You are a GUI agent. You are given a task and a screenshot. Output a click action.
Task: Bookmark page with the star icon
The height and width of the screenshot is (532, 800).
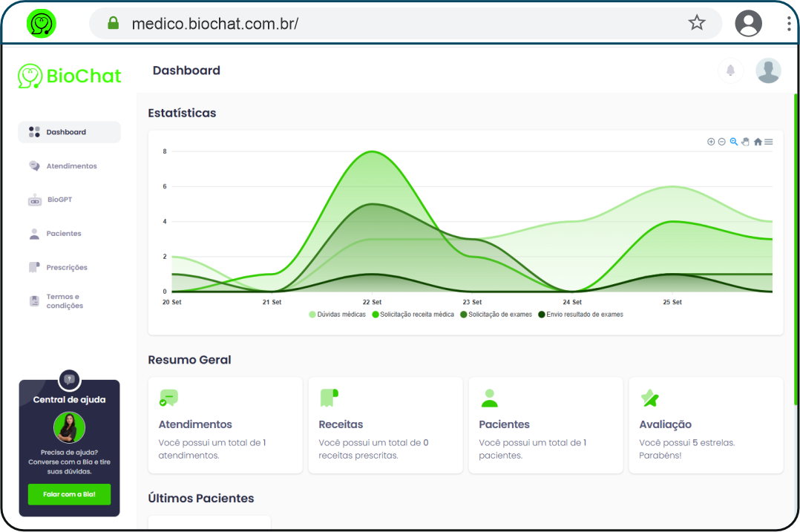tap(696, 23)
